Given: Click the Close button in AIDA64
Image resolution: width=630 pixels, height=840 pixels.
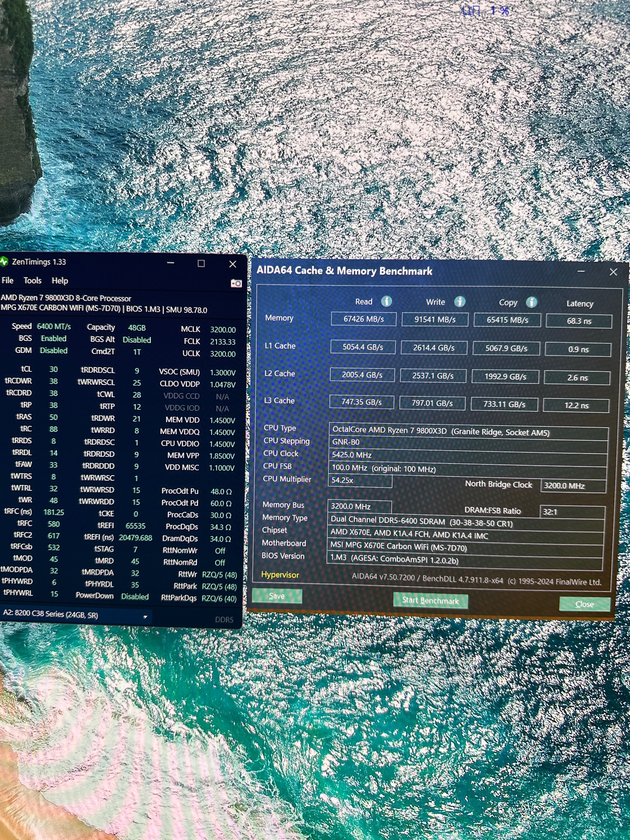Looking at the screenshot, I should [x=584, y=604].
